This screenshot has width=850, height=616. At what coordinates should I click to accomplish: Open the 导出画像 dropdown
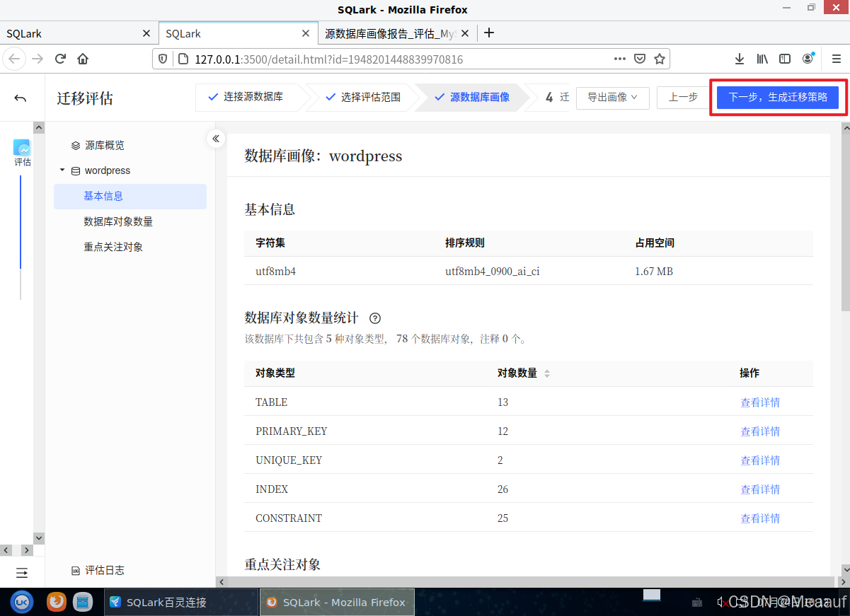coord(613,98)
